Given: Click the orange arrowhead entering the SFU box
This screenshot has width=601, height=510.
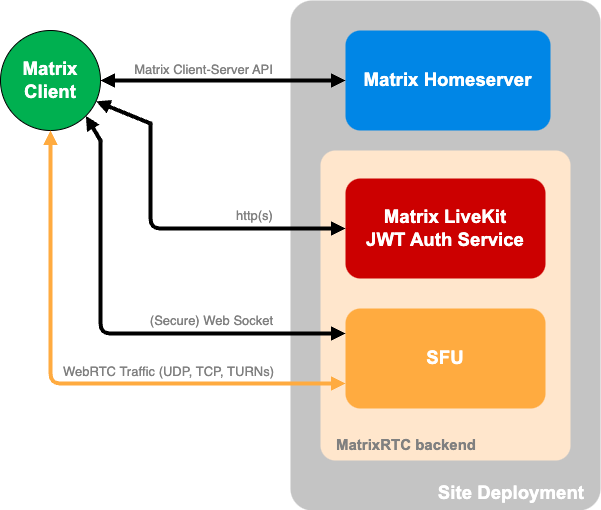Looking at the screenshot, I should (337, 383).
